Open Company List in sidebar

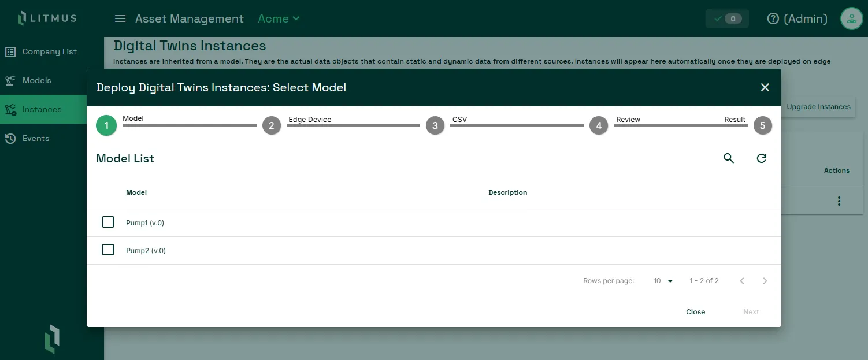coord(50,51)
